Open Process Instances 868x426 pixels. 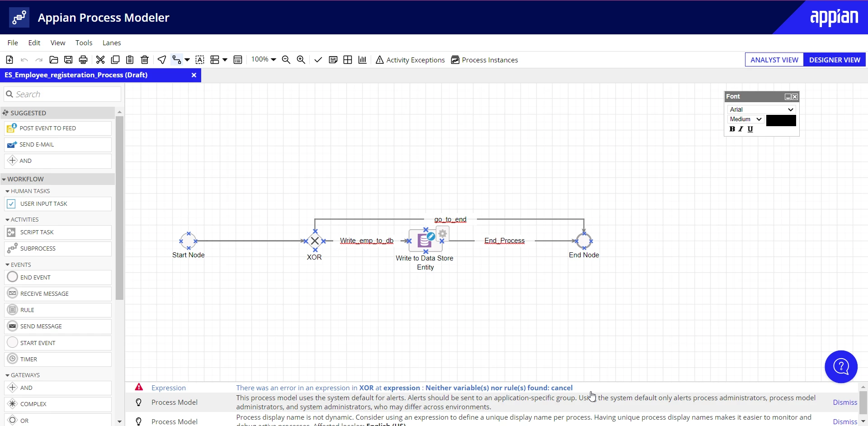(x=485, y=60)
